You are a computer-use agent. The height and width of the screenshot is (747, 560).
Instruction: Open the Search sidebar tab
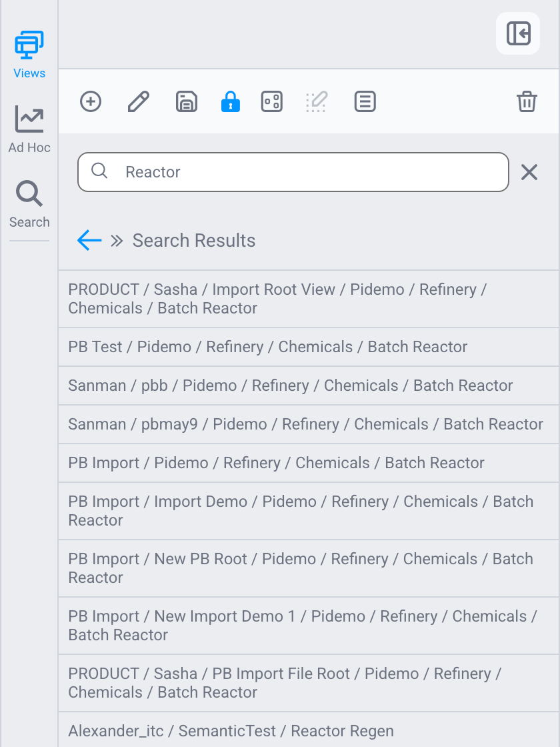[29, 204]
